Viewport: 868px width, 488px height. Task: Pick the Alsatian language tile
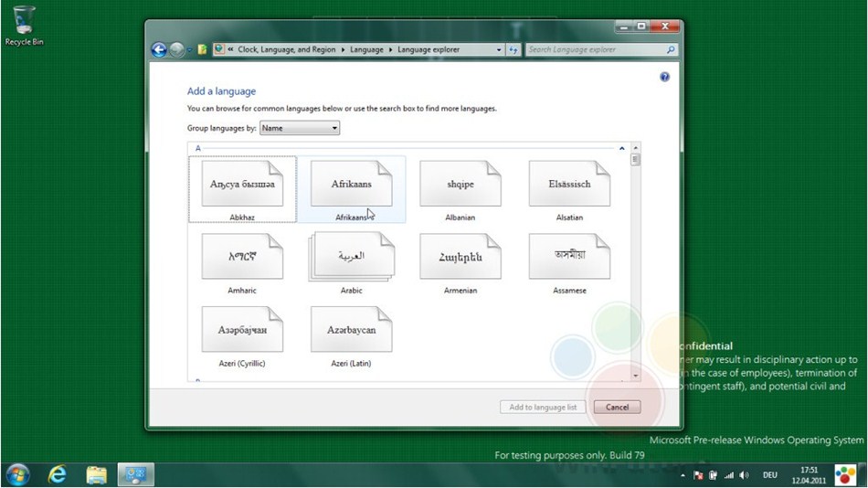(569, 189)
